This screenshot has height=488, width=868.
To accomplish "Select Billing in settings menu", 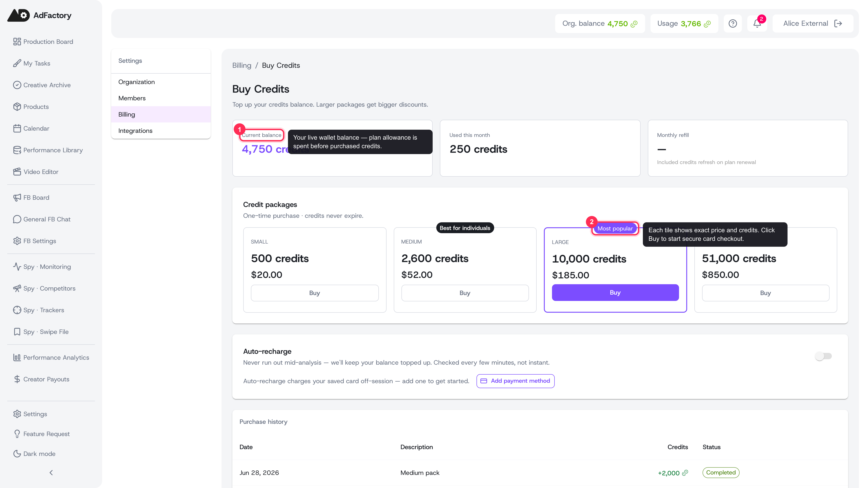I will 161,114.
